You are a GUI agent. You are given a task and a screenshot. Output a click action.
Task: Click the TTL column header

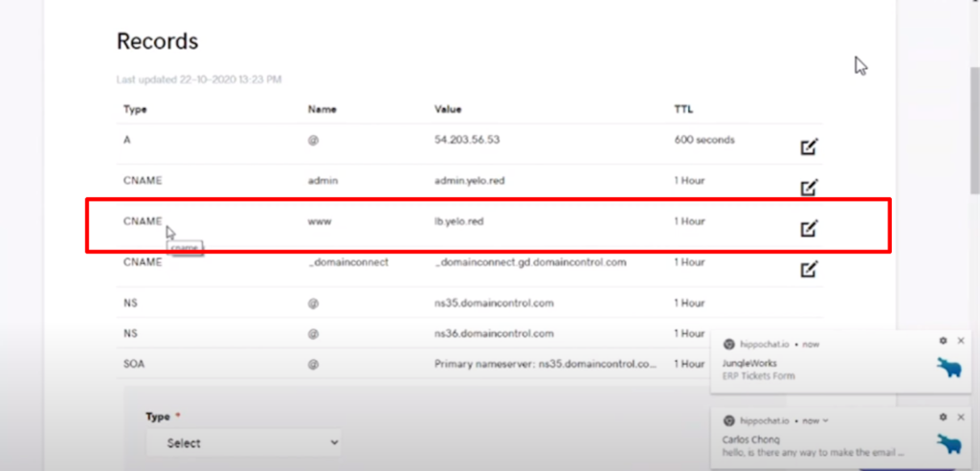(682, 109)
